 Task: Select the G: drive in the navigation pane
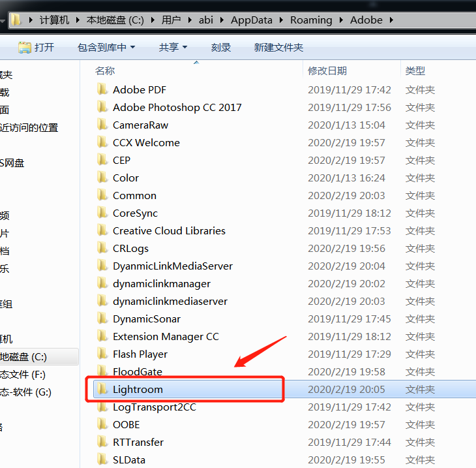(x=25, y=392)
